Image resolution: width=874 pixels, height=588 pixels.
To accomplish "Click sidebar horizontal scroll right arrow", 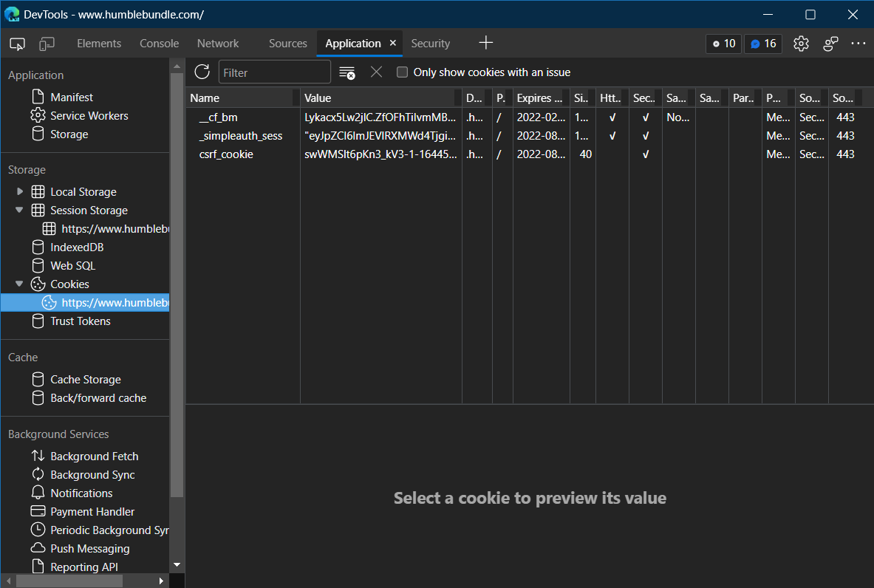I will click(x=161, y=581).
